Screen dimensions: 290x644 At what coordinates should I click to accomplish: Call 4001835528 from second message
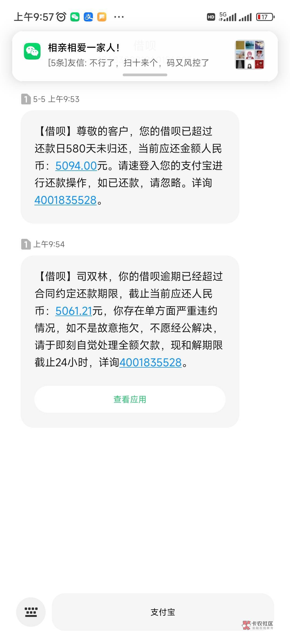(x=150, y=363)
